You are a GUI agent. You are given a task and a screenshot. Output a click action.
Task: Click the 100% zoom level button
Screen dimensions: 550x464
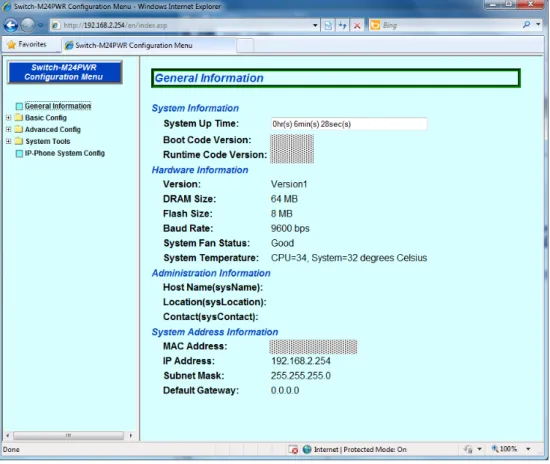[504, 449]
